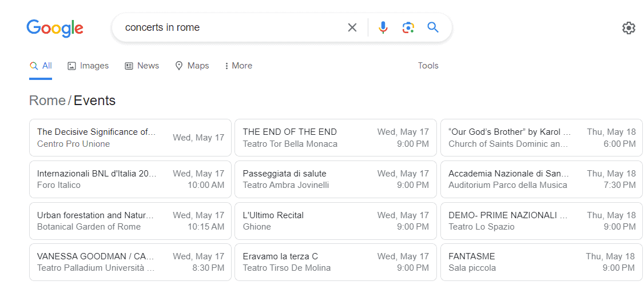Open Accademia Nazionale di Santa Cecilia event
The image size is (644, 297).
point(541,179)
